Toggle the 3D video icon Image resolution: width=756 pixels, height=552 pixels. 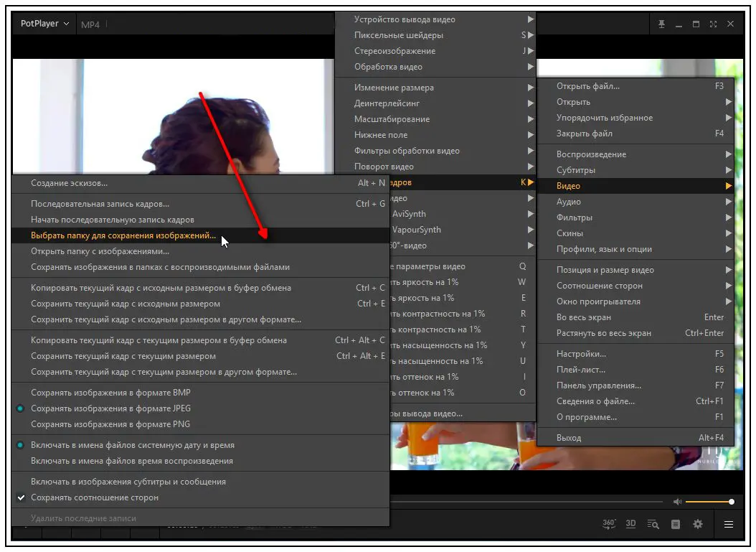pos(630,524)
